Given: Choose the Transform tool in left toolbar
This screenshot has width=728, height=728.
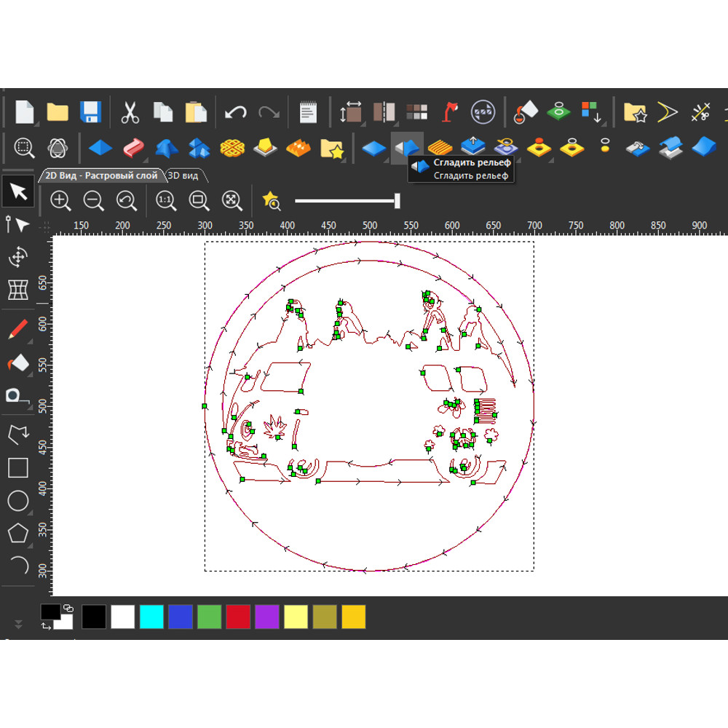Looking at the screenshot, I should point(17,257).
